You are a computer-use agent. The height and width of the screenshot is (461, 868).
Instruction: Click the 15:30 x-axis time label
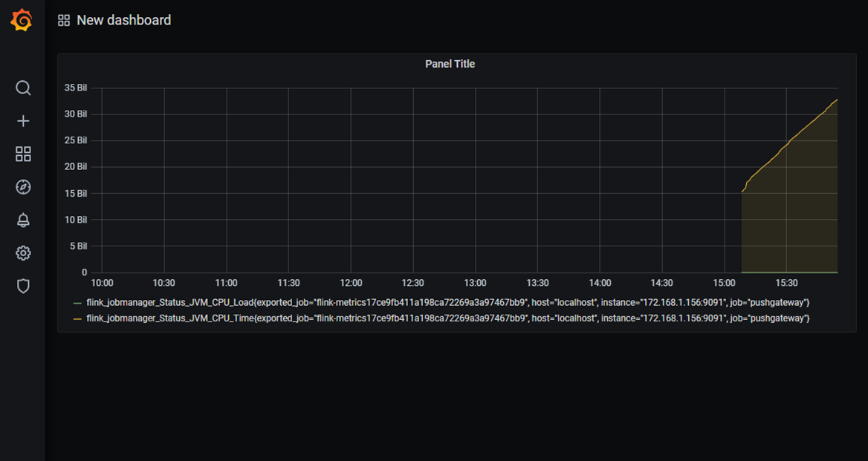(x=786, y=282)
